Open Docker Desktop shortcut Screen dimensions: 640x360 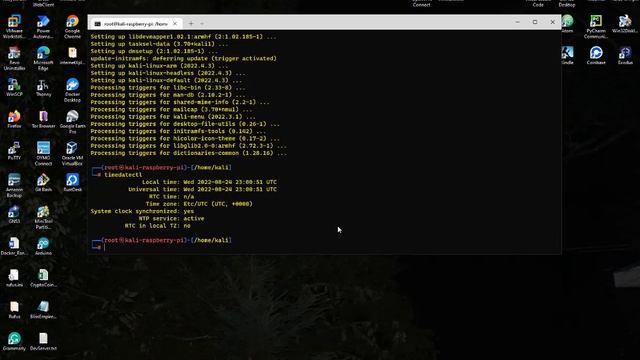(72, 91)
